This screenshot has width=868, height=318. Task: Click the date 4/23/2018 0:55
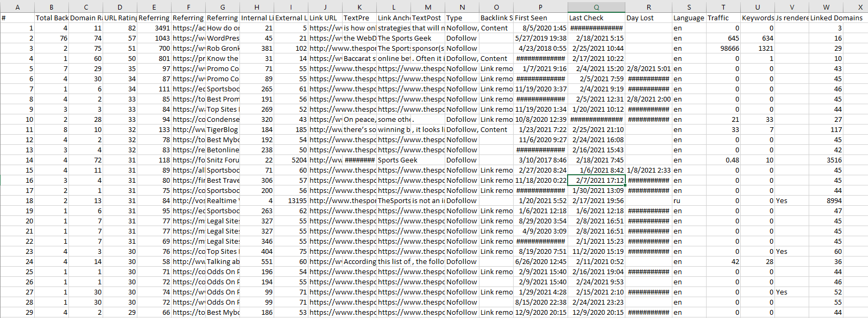tap(541, 48)
